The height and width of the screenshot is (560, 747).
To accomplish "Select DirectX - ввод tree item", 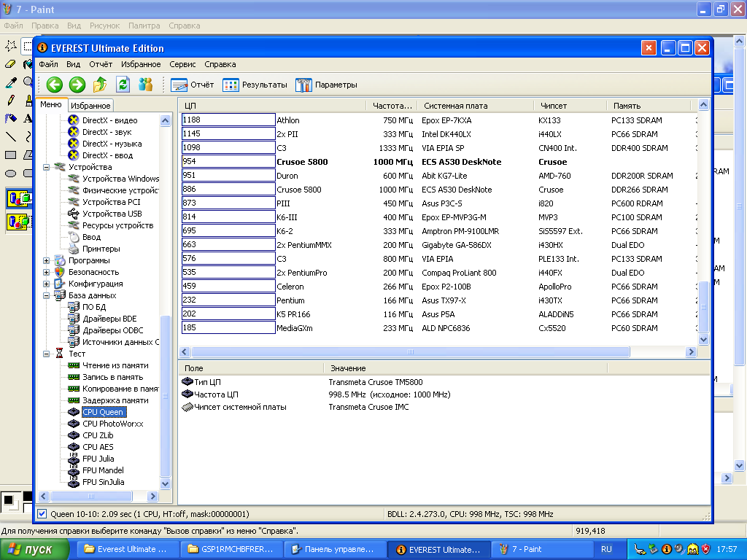I will [x=107, y=155].
